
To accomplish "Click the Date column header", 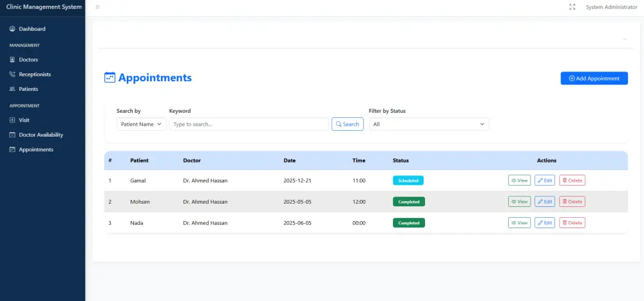I will click(290, 160).
